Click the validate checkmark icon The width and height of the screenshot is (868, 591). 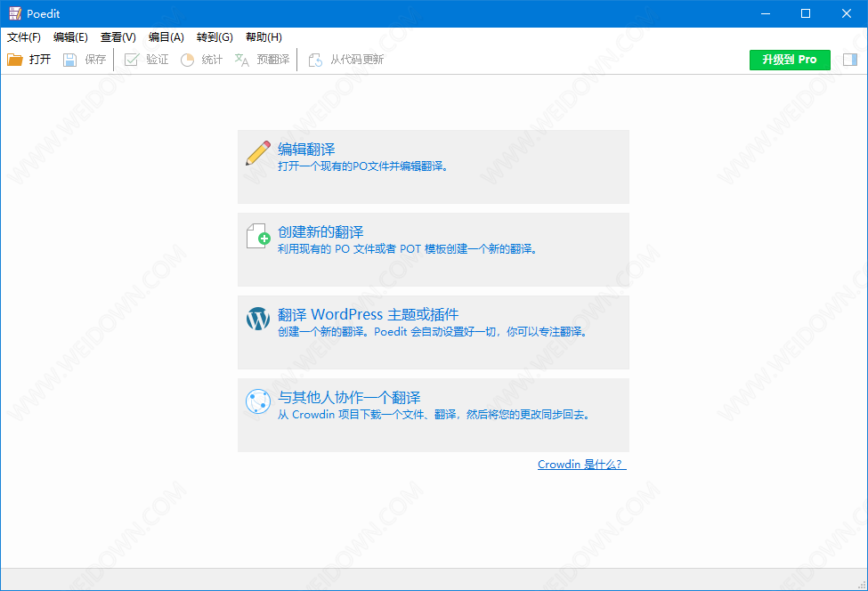click(x=131, y=60)
